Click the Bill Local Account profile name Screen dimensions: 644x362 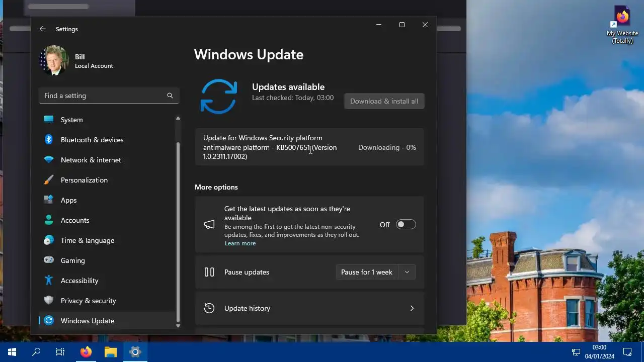click(x=94, y=61)
